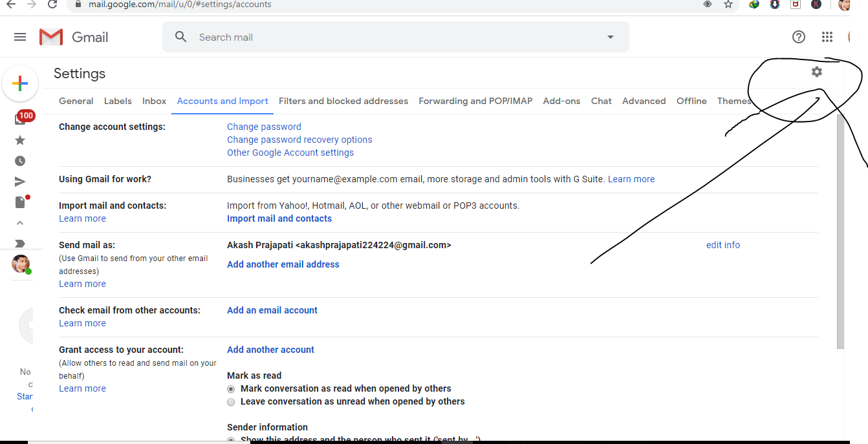Open the main menu hamburger icon
The width and height of the screenshot is (868, 444).
click(x=20, y=37)
